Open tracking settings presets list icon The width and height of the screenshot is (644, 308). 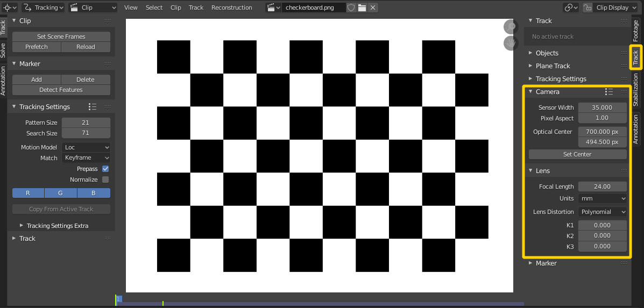coord(93,106)
